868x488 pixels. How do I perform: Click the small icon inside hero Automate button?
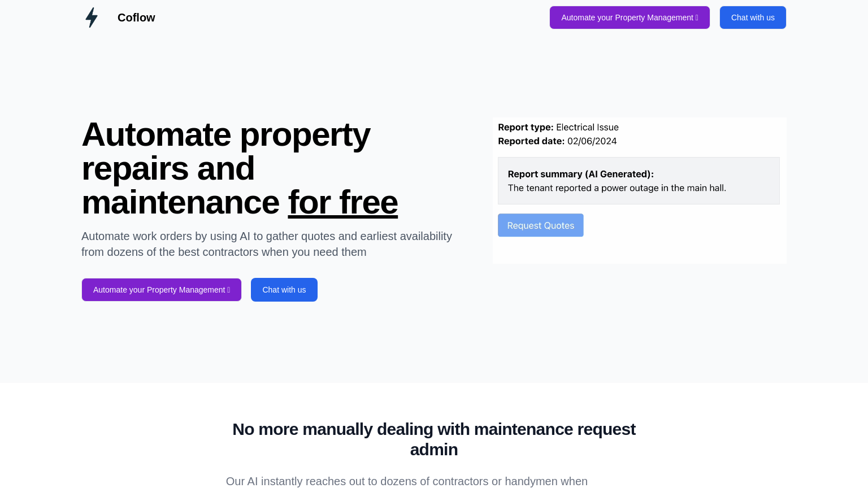(x=229, y=290)
